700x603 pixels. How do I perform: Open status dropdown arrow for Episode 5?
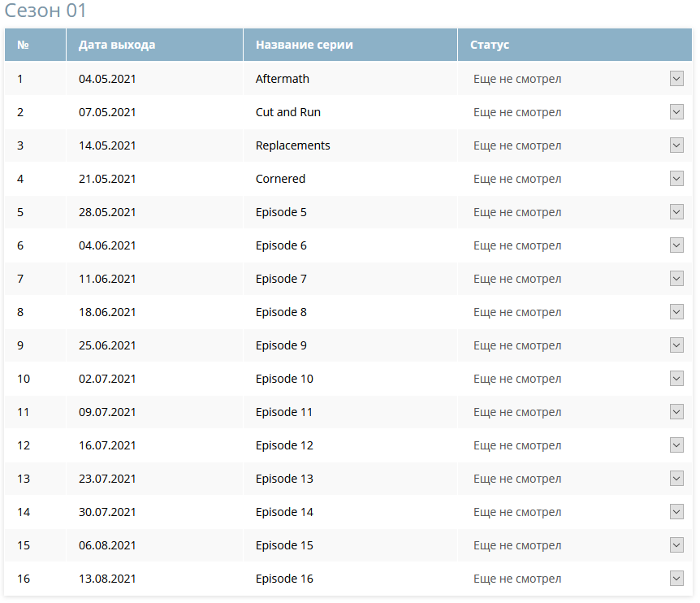pos(676,212)
